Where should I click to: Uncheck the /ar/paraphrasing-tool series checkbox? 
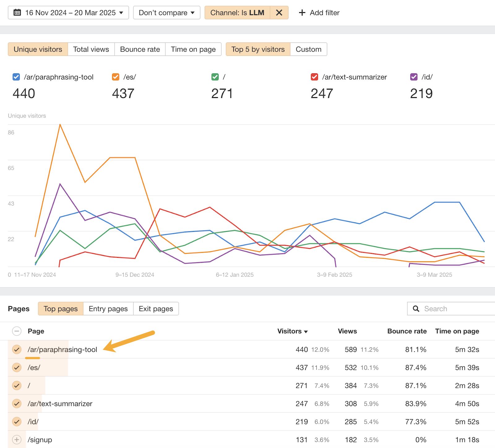(16, 77)
